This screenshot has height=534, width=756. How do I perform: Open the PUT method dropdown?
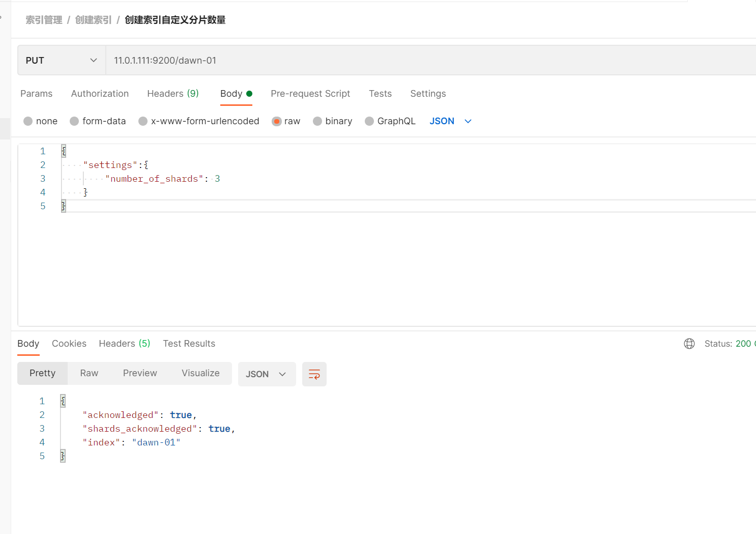click(62, 60)
